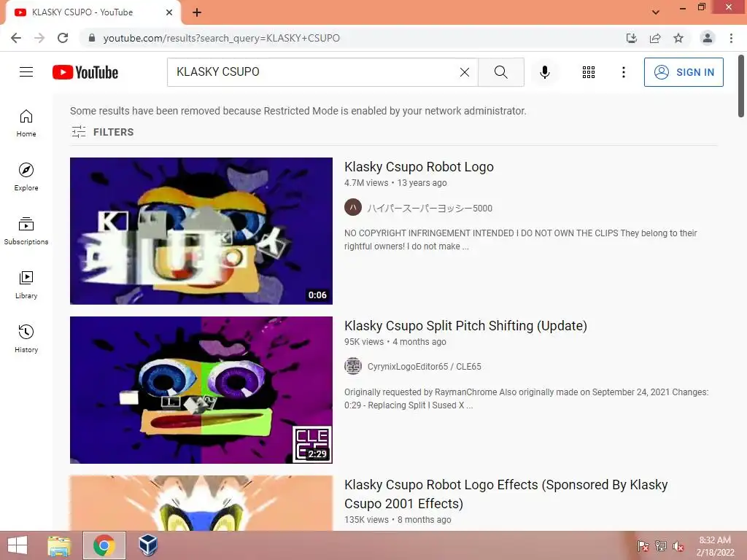
Task: Clear the search box with the X icon
Action: pos(465,72)
